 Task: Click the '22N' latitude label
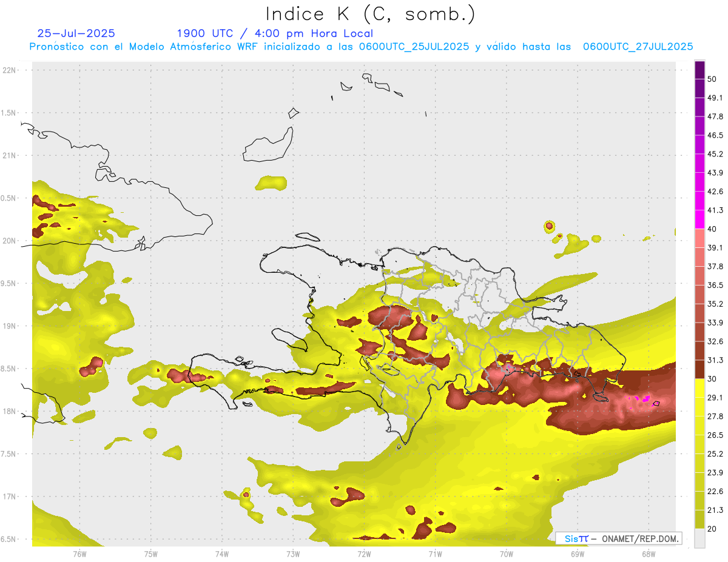[9, 70]
